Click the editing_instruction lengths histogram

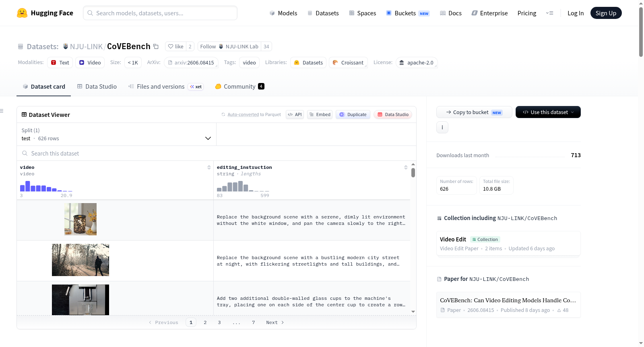pyautogui.click(x=243, y=186)
